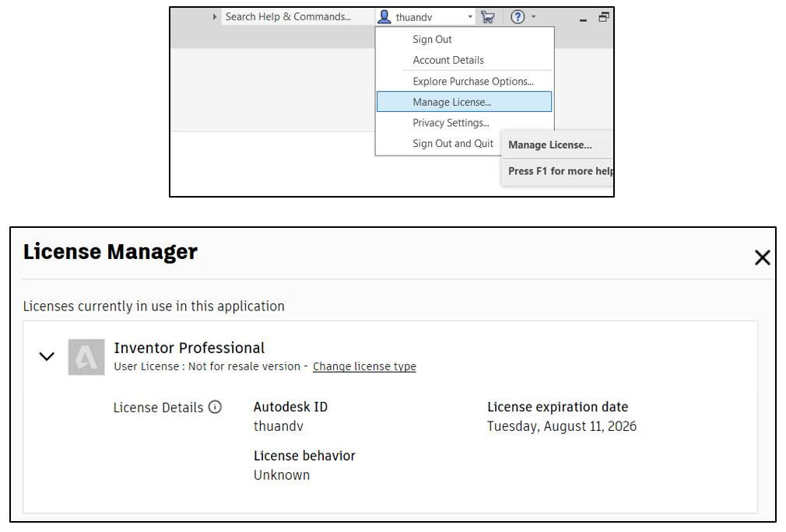Close the License Manager dialog

point(762,257)
